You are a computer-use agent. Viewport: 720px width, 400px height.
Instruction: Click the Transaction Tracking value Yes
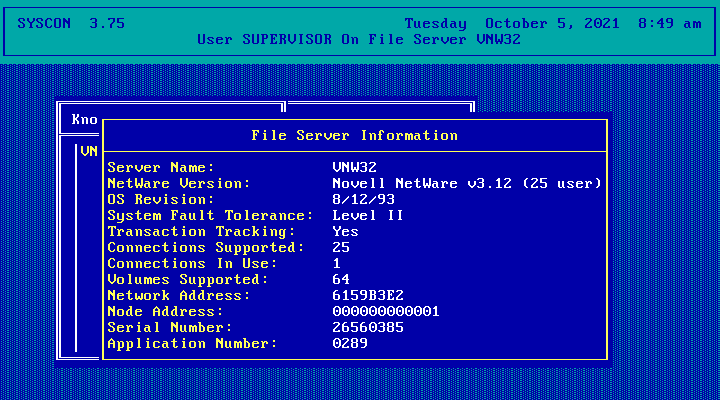coord(345,231)
